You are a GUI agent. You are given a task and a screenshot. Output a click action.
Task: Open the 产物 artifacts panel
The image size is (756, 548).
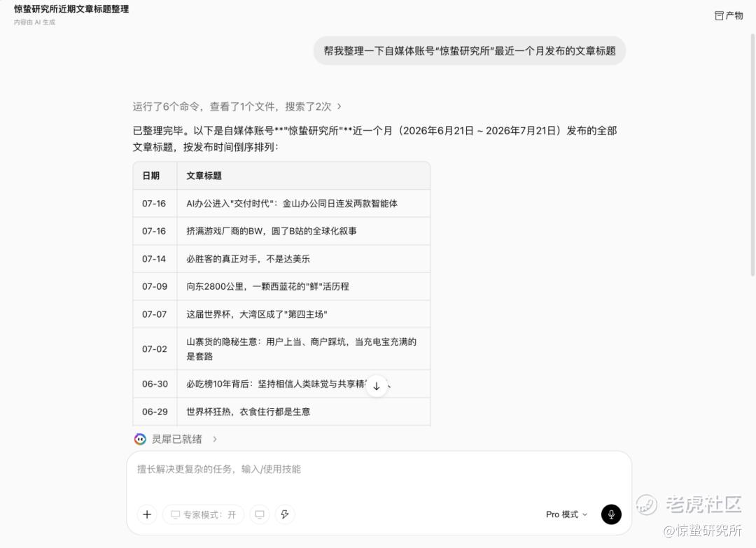(729, 15)
